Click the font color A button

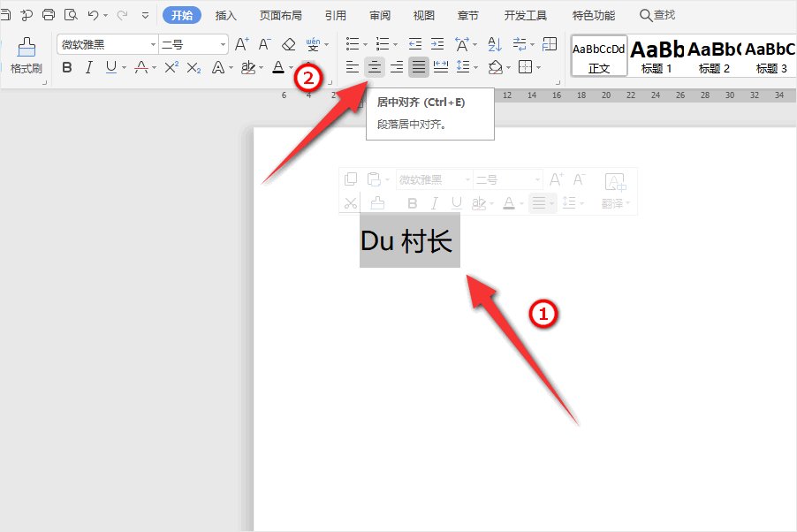(x=278, y=67)
